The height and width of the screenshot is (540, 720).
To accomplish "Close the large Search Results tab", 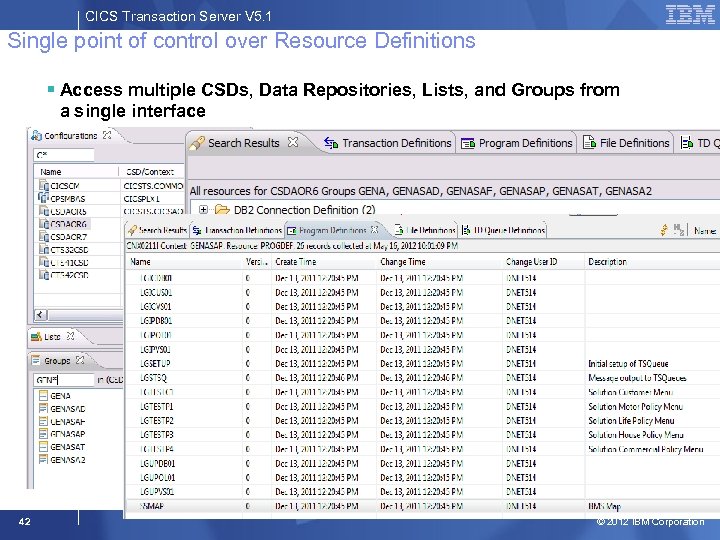I will [x=292, y=142].
